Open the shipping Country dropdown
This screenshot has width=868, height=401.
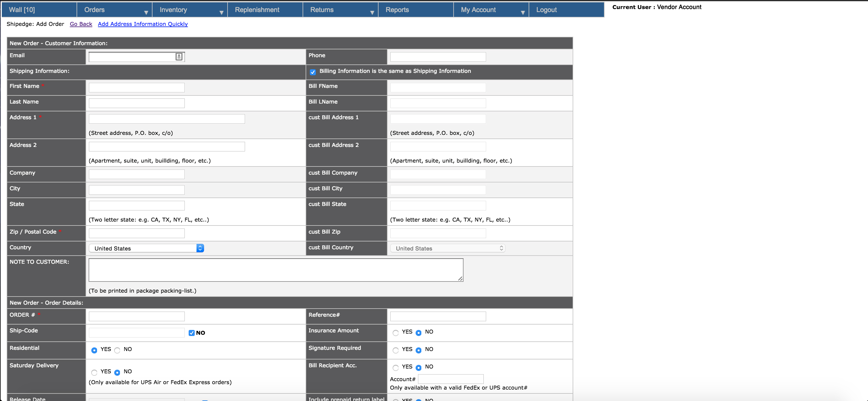tap(146, 248)
